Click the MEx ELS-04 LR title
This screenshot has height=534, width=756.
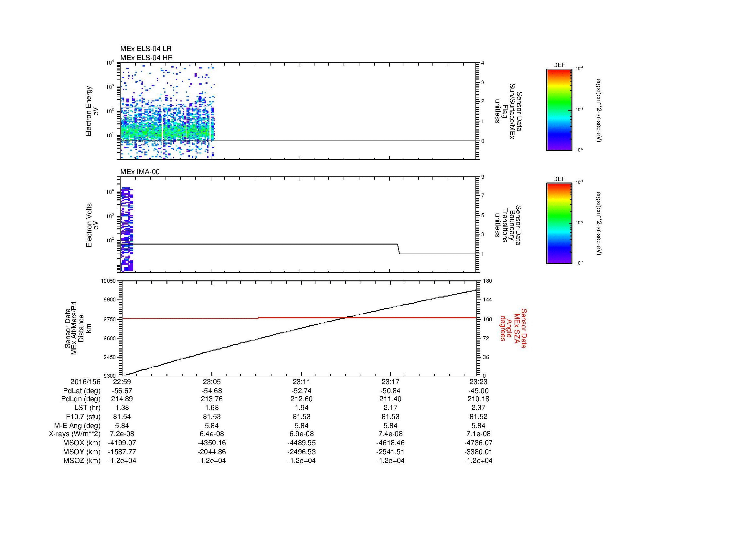(146, 49)
